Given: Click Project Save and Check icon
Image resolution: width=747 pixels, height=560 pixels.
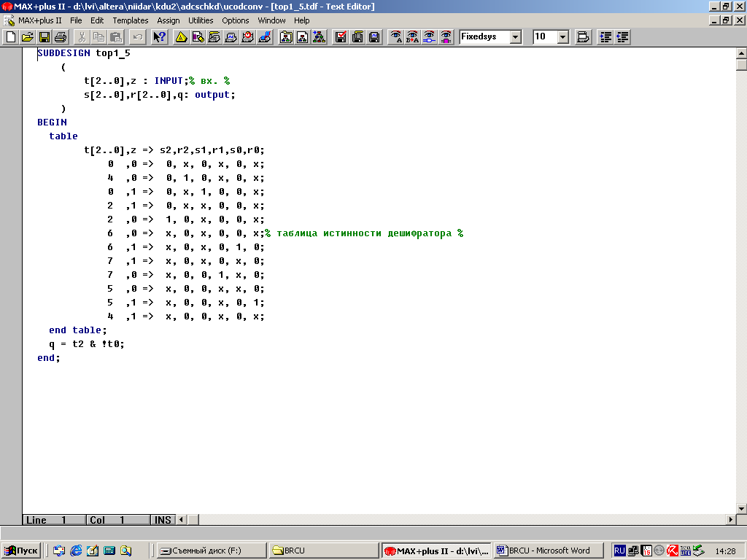Looking at the screenshot, I should (x=341, y=36).
